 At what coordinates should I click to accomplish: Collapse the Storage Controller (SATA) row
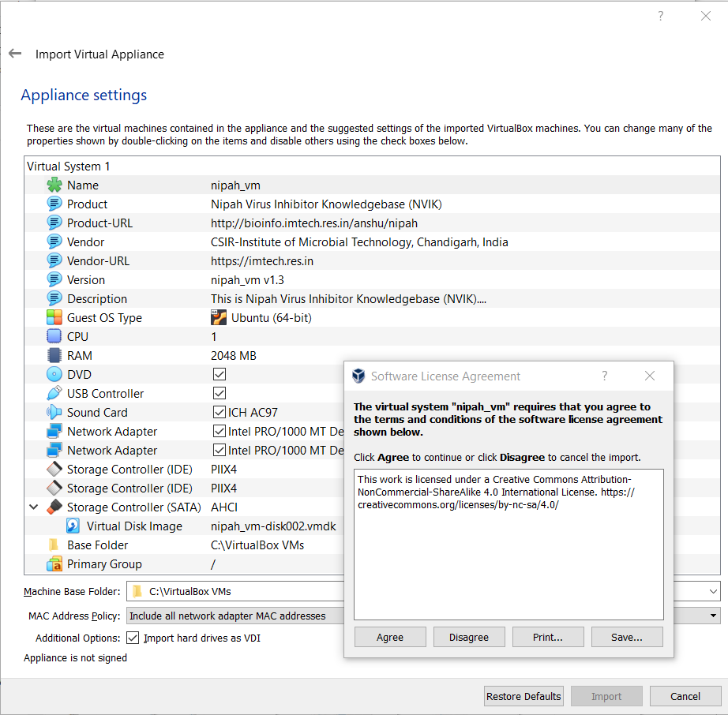pyautogui.click(x=33, y=507)
